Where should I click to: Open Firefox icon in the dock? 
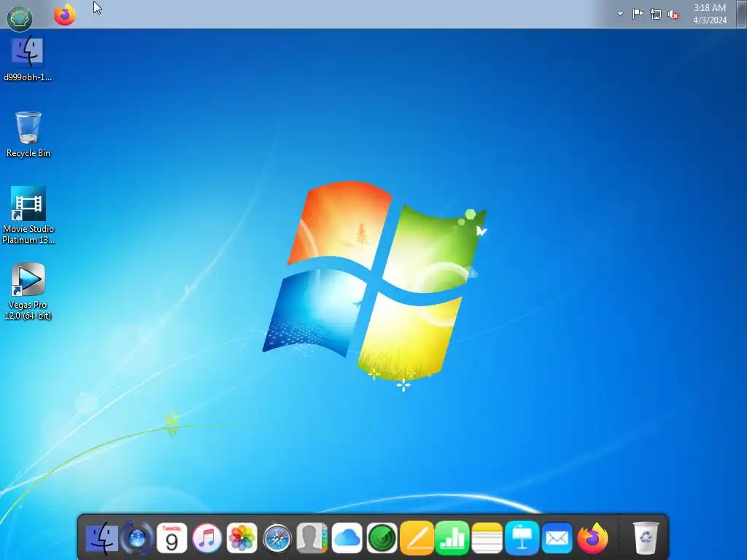pos(592,538)
